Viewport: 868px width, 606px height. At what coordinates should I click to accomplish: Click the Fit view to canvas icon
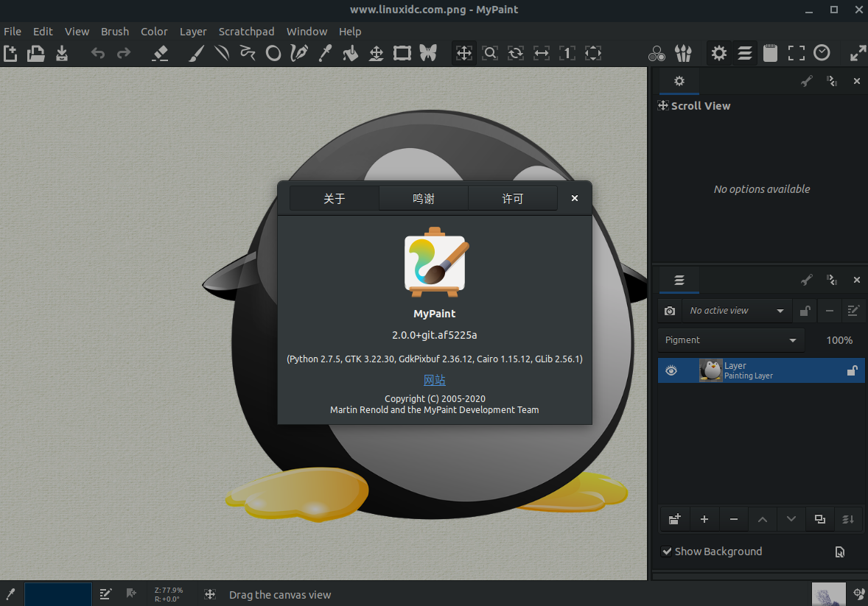coord(593,54)
